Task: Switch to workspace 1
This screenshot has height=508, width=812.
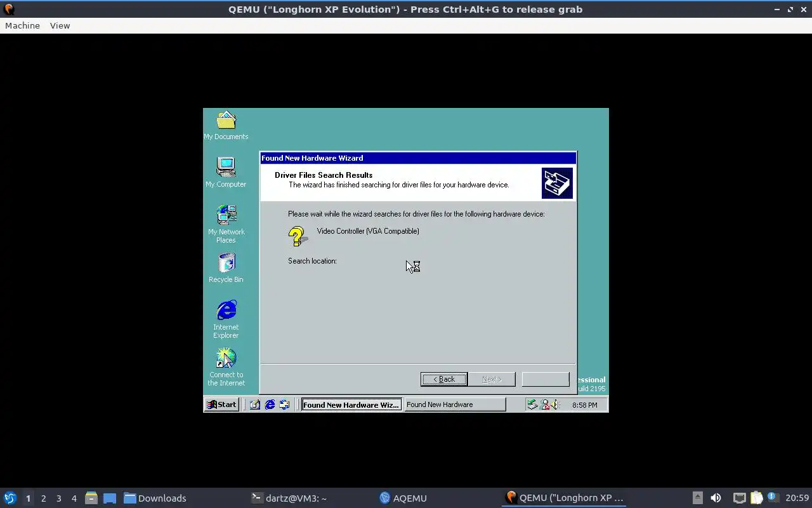Action: point(28,498)
